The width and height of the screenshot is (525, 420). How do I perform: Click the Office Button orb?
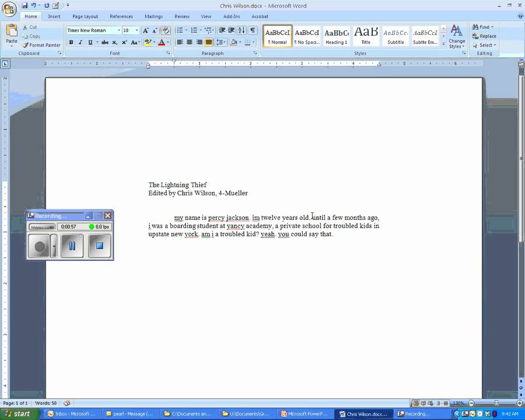pyautogui.click(x=9, y=9)
